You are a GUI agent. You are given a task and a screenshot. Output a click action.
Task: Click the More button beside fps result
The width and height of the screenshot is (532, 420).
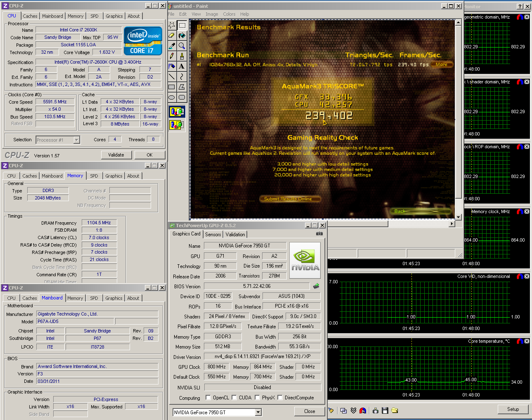[x=442, y=64]
